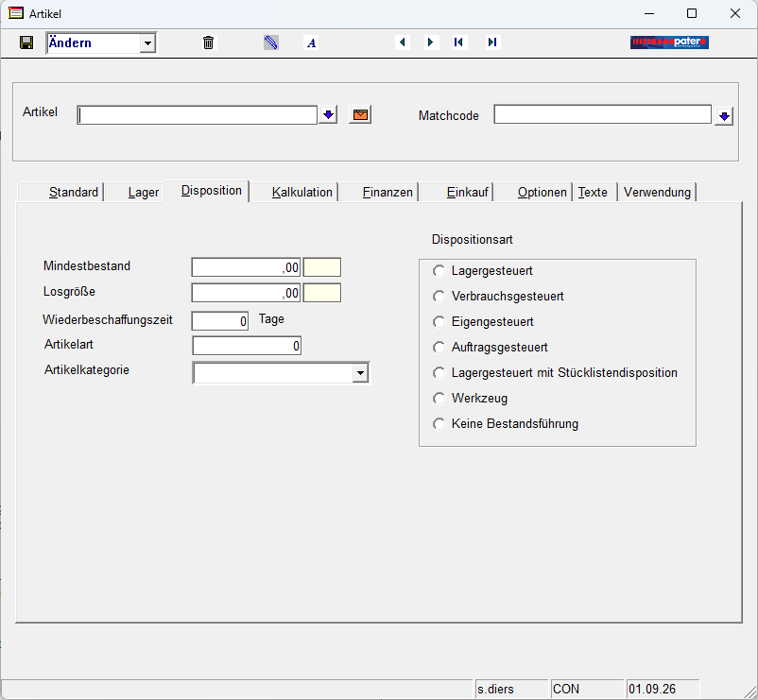Select the Lagergesteuert radio button

(439, 271)
